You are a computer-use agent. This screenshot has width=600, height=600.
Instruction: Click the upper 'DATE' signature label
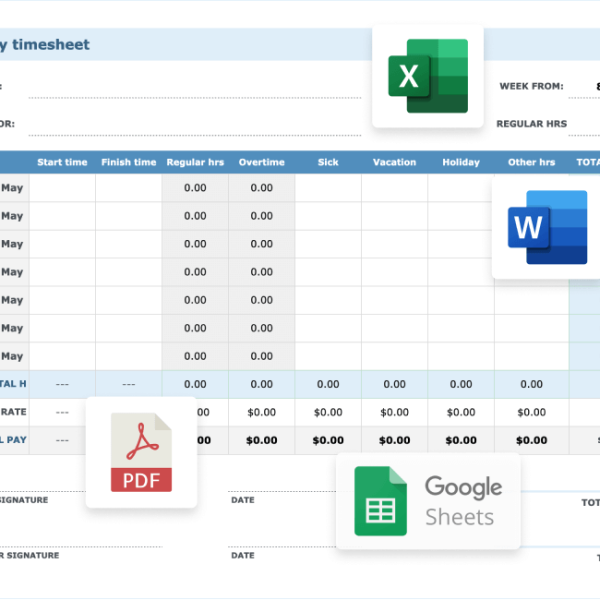(x=243, y=500)
